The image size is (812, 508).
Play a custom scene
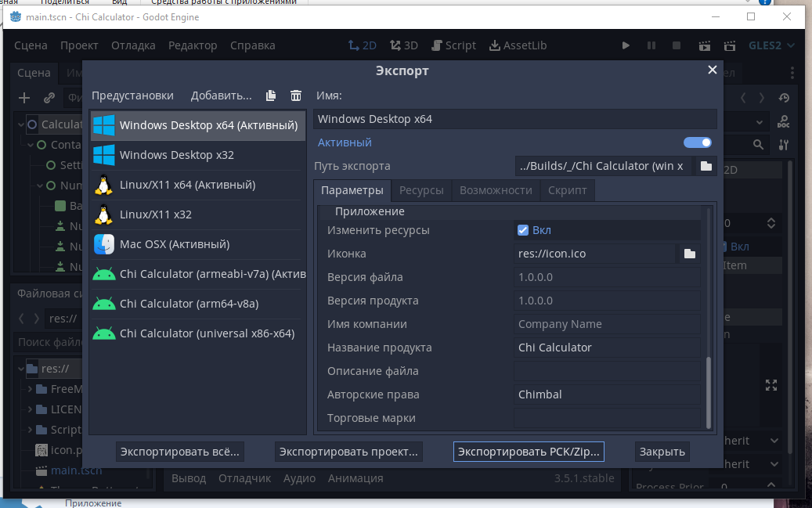point(730,45)
